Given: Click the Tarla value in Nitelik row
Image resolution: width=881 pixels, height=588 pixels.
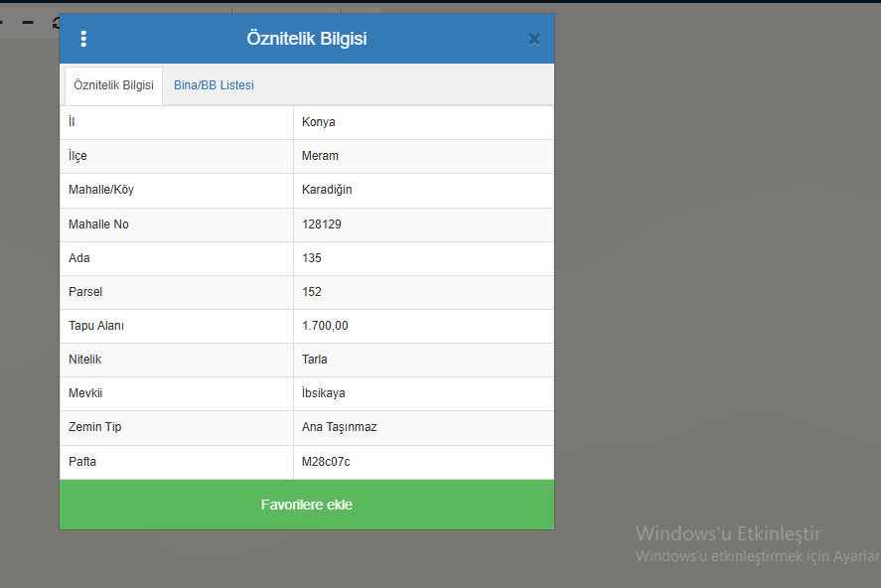Looking at the screenshot, I should [x=315, y=360].
